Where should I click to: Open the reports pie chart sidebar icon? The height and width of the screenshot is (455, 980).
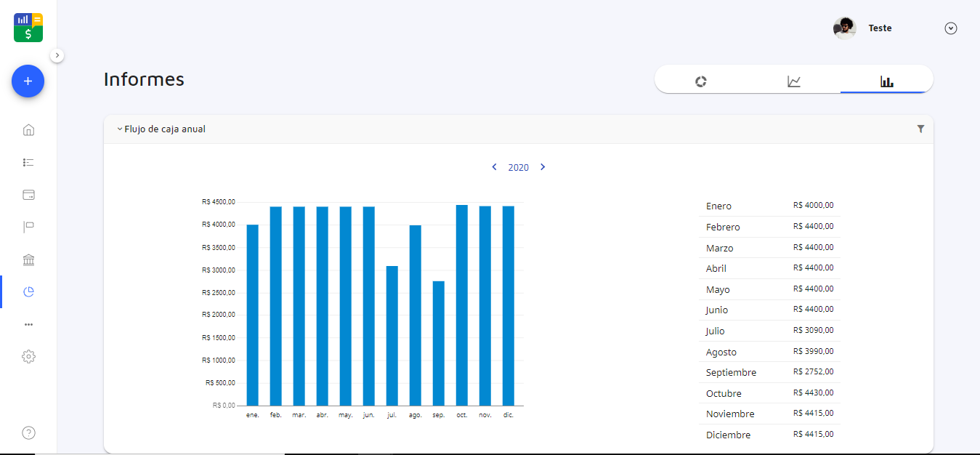point(28,292)
